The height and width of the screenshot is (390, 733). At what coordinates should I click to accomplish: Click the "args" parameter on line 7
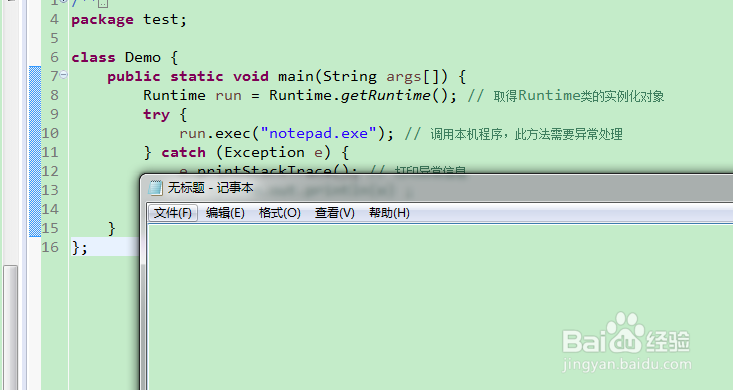click(404, 77)
